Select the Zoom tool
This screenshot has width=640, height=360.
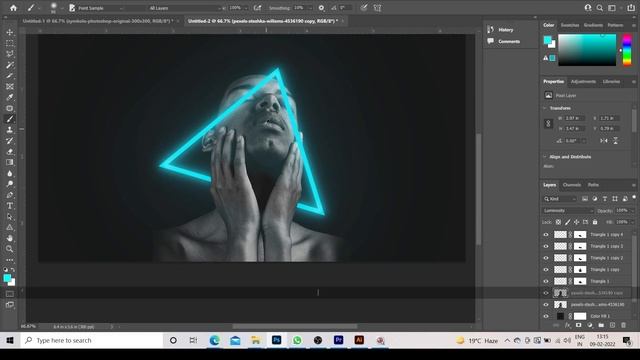tap(10, 249)
